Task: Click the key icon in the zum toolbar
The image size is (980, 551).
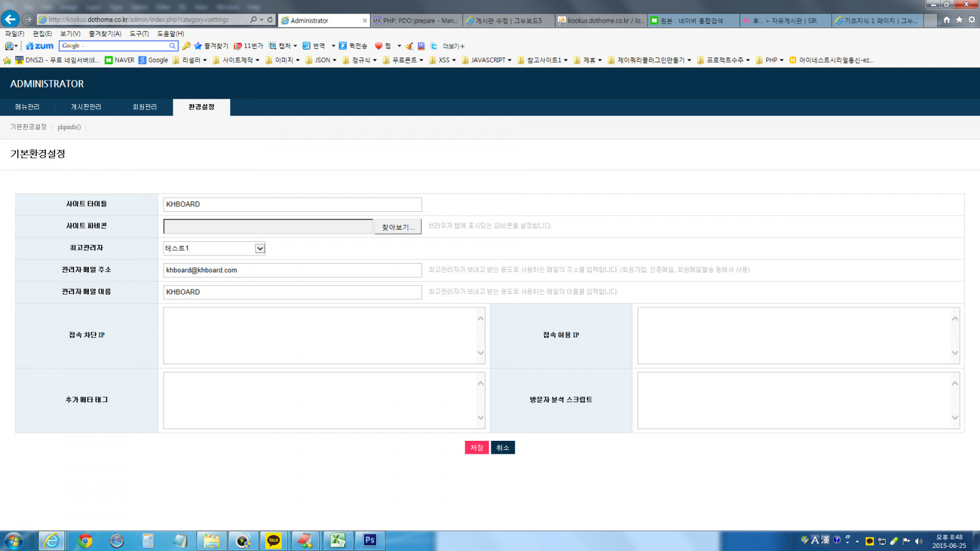Action: point(186,46)
